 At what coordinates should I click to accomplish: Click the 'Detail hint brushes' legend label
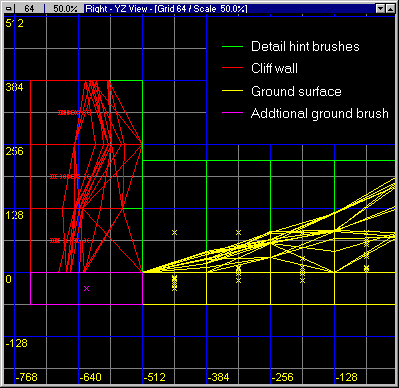(x=305, y=46)
